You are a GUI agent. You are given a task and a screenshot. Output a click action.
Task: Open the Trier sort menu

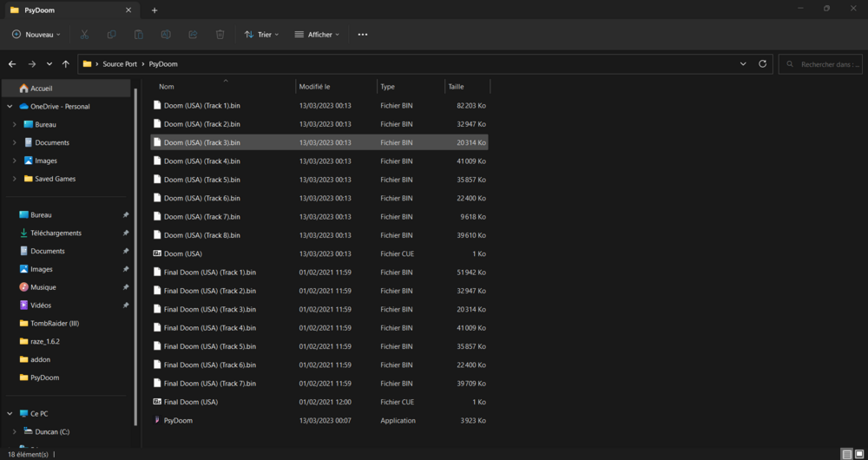tap(261, 35)
